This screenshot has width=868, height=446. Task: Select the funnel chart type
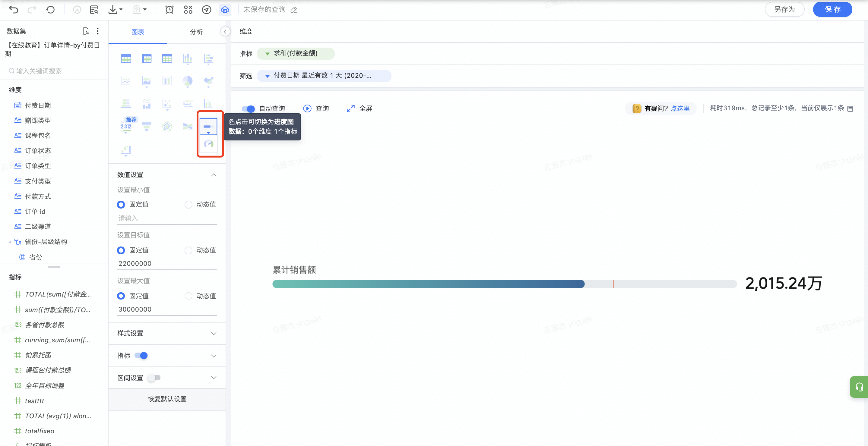tap(147, 127)
